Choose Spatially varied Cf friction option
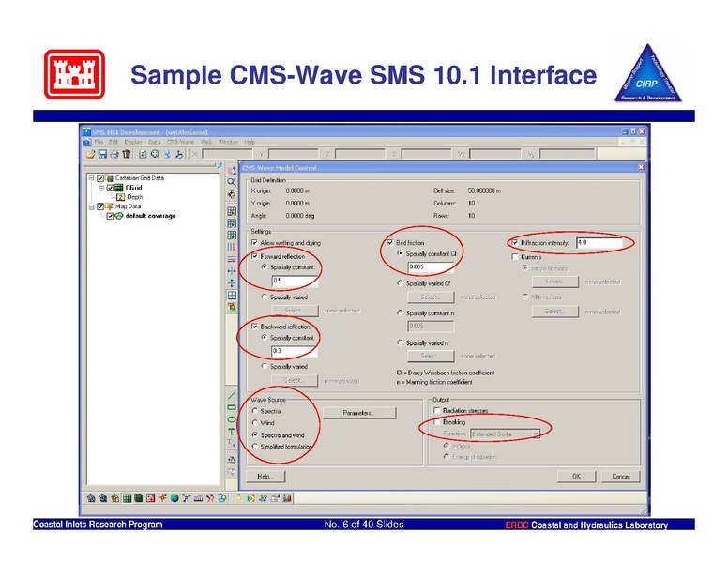This screenshot has height=563, width=728. coord(400,282)
